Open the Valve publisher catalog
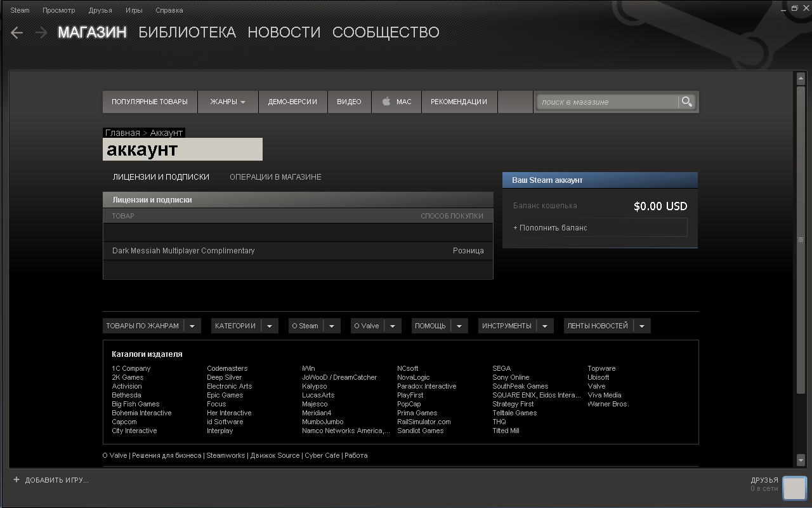 pyautogui.click(x=596, y=386)
